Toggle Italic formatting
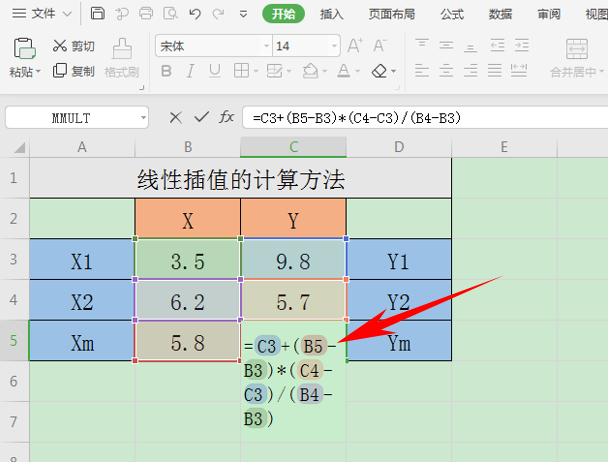Image resolution: width=608 pixels, height=464 pixels. click(x=190, y=71)
